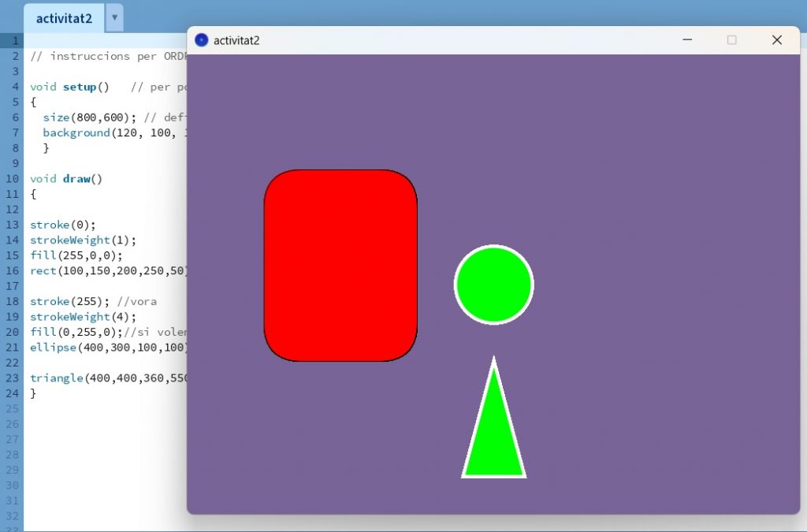Click the green triangle on canvas
Viewport: 807px width, 532px height.
tap(493, 441)
